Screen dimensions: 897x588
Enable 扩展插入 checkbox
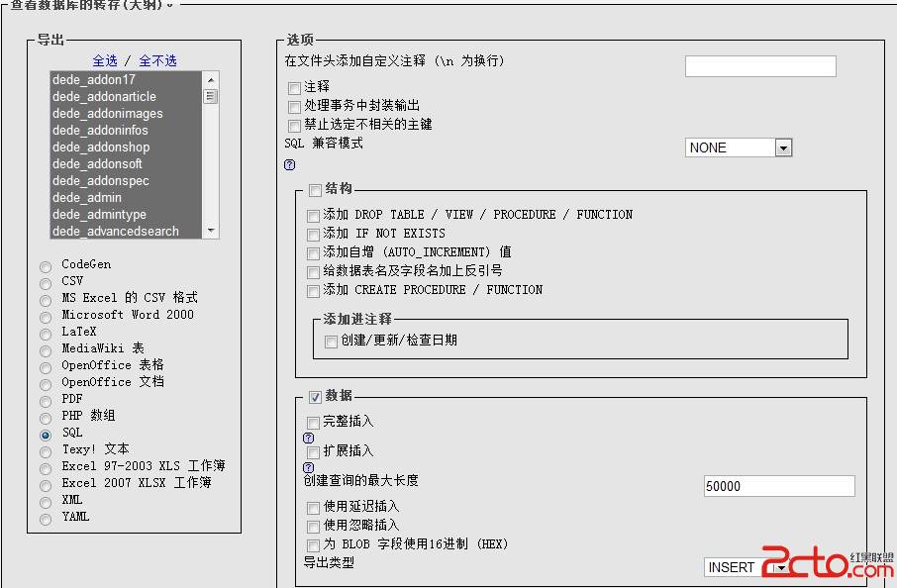(x=313, y=452)
